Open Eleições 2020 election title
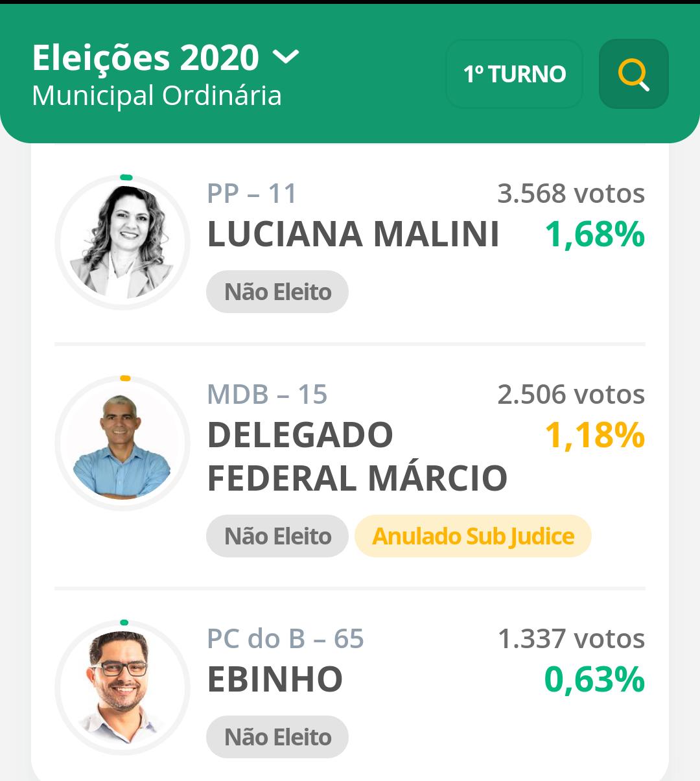This screenshot has width=700, height=781. point(145,58)
